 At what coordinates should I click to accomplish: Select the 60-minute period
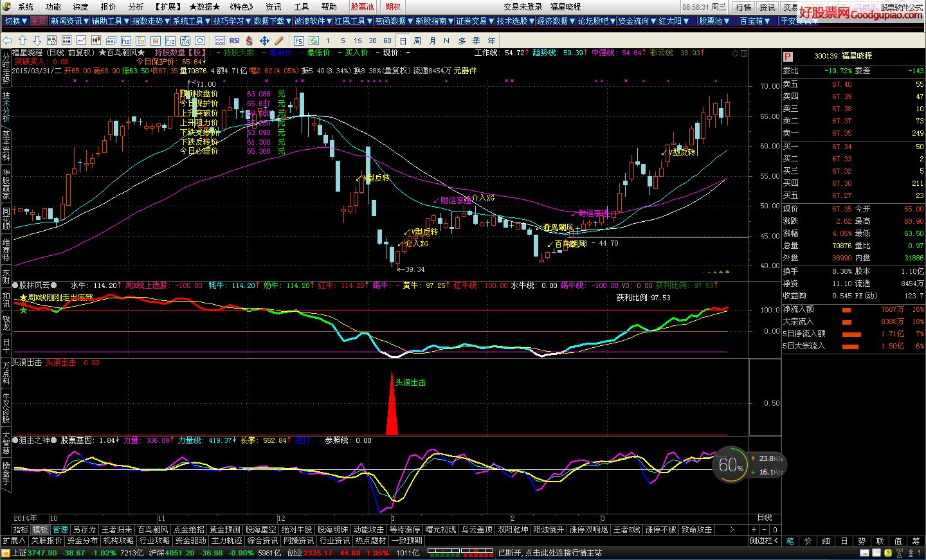coord(387,41)
